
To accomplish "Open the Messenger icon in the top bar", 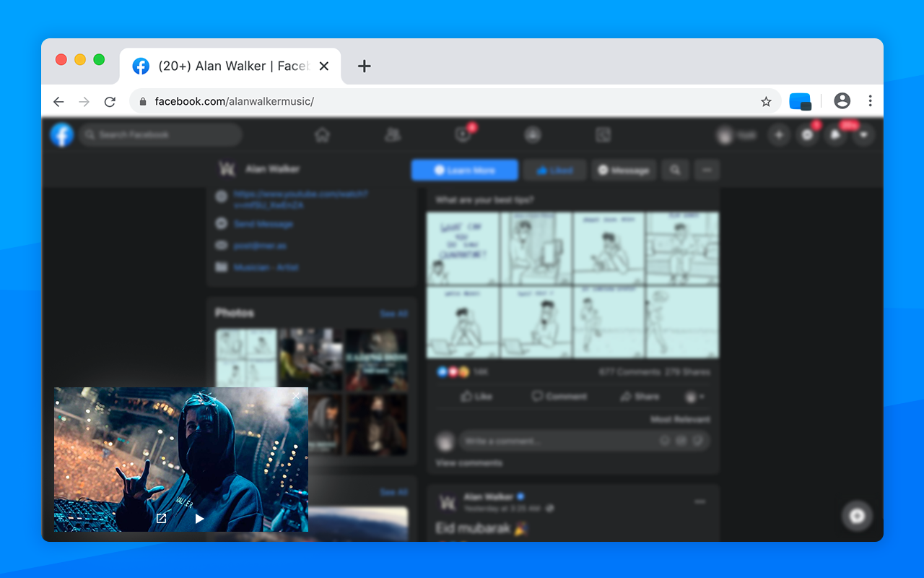I will 807,134.
